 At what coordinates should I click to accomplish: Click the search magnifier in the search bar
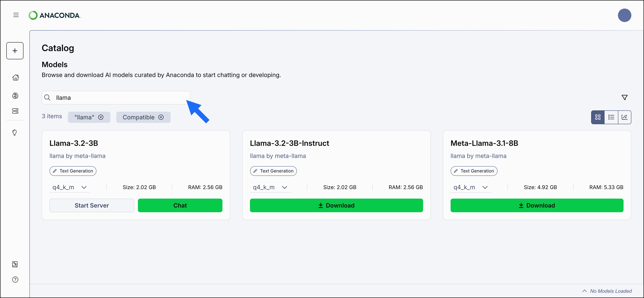47,97
